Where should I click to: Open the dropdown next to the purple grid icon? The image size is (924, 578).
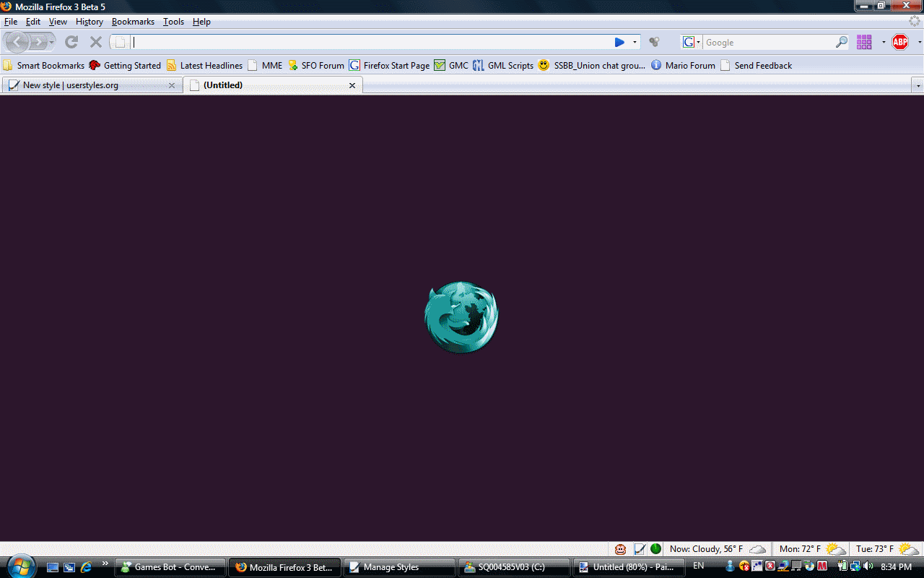point(884,42)
